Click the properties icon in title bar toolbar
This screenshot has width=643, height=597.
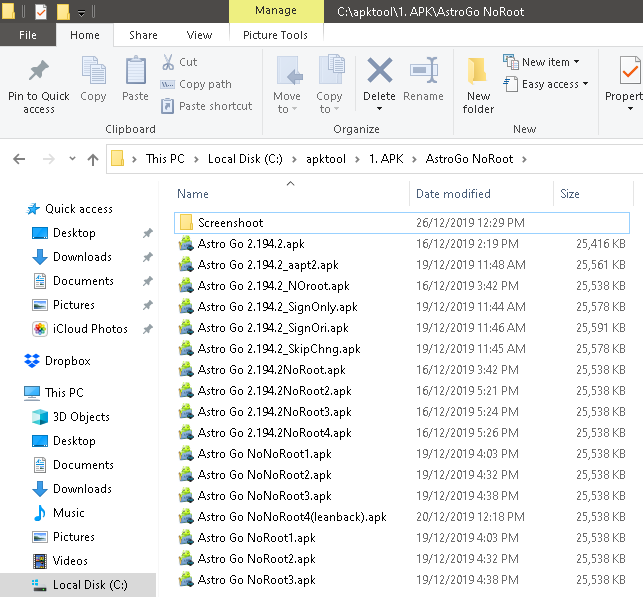coord(41,11)
